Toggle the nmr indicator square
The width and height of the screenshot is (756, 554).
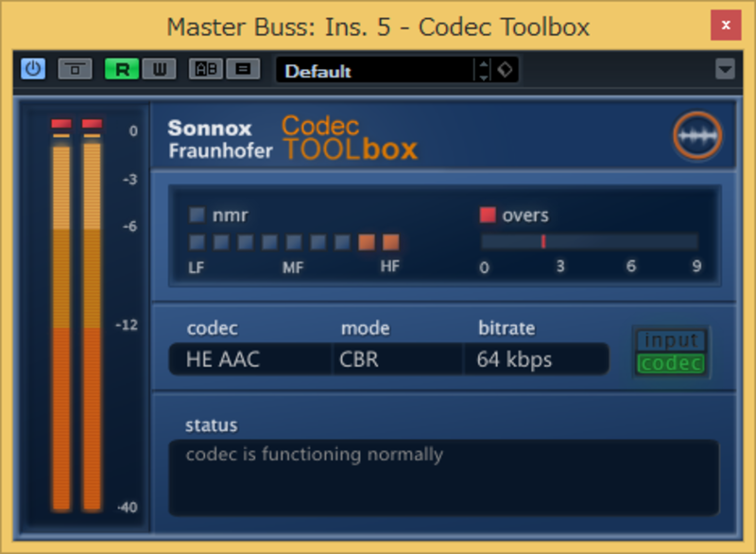[x=197, y=215]
